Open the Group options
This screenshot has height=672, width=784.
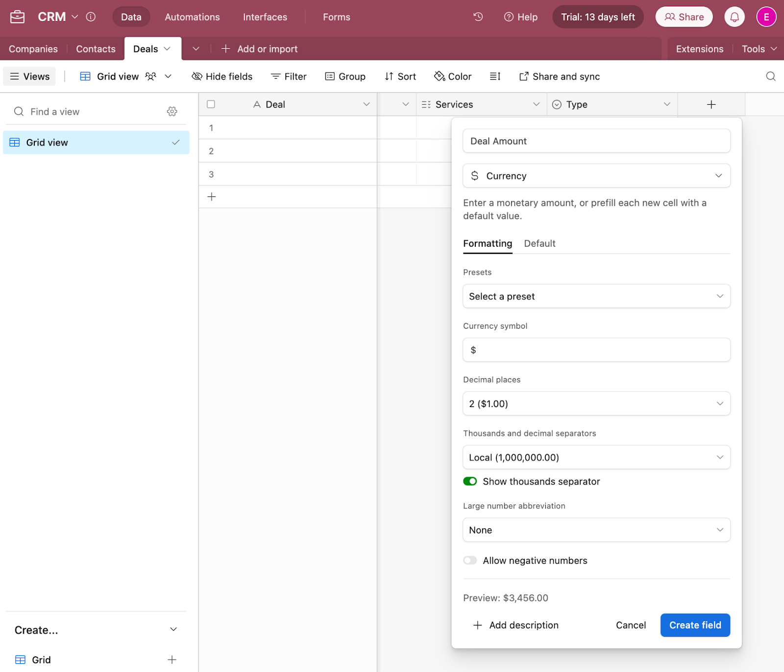(x=345, y=76)
